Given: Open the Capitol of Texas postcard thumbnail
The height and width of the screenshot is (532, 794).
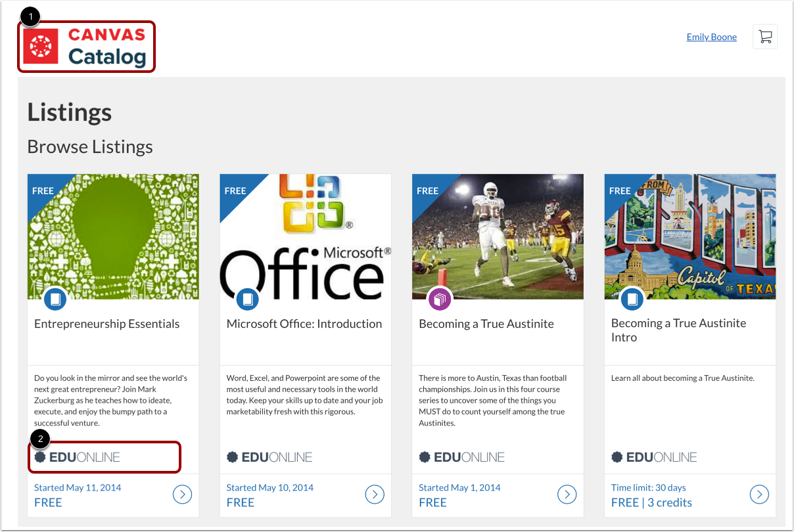Looking at the screenshot, I should click(690, 236).
